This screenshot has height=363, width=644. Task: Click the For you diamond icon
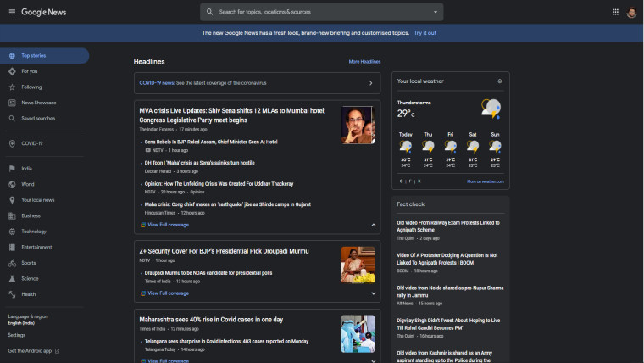(12, 71)
